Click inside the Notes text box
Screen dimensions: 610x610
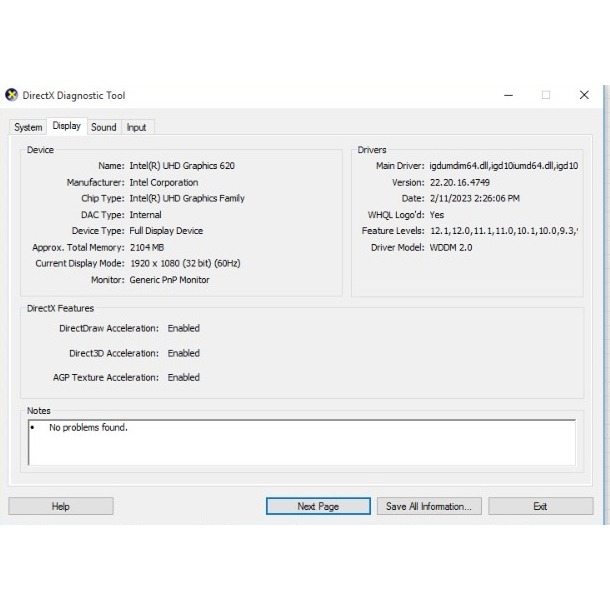[x=302, y=442]
